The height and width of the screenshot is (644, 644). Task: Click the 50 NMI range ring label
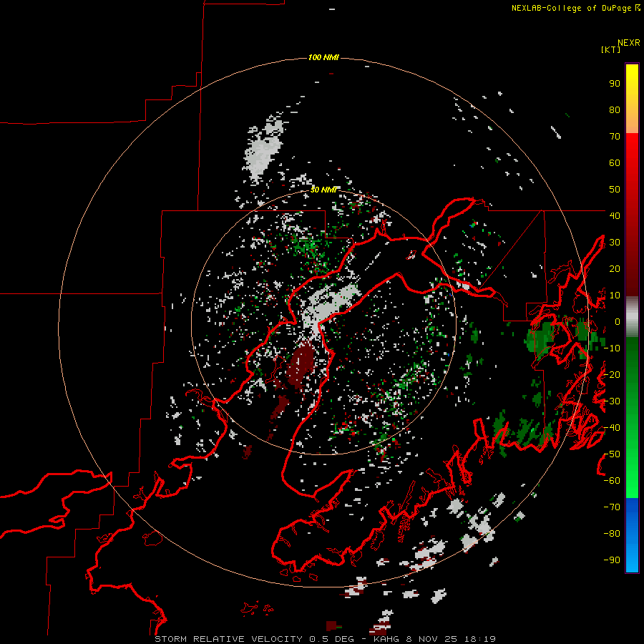coord(323,190)
